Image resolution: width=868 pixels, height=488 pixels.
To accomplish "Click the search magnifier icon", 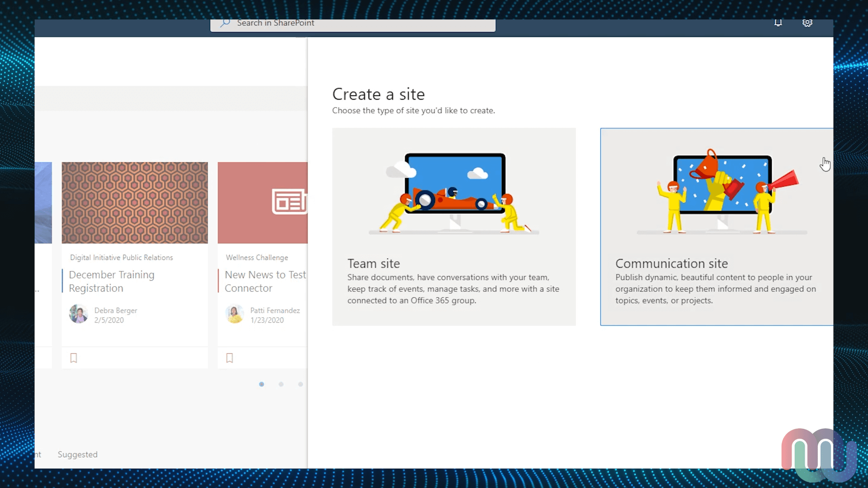I will click(225, 23).
